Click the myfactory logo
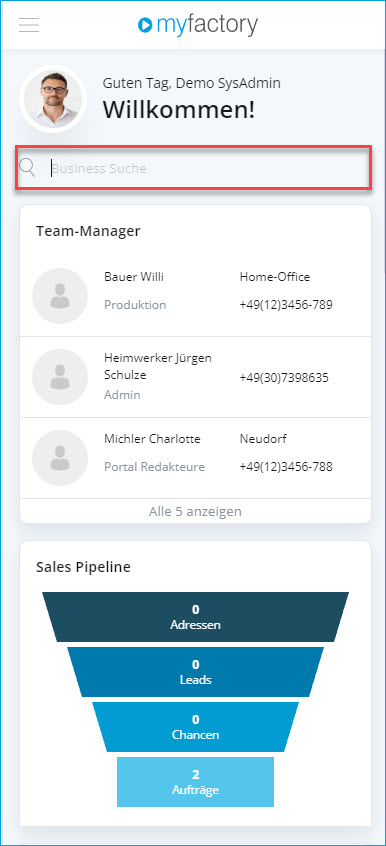 [x=198, y=25]
